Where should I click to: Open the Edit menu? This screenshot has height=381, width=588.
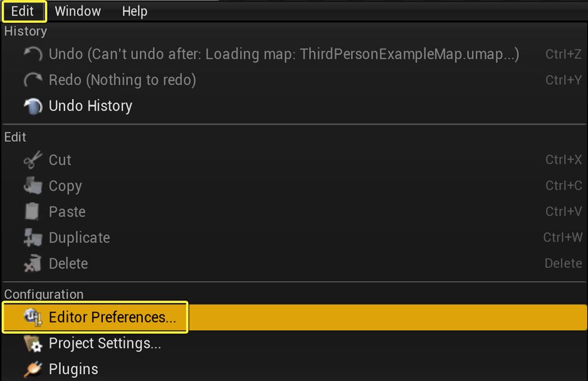click(x=24, y=11)
